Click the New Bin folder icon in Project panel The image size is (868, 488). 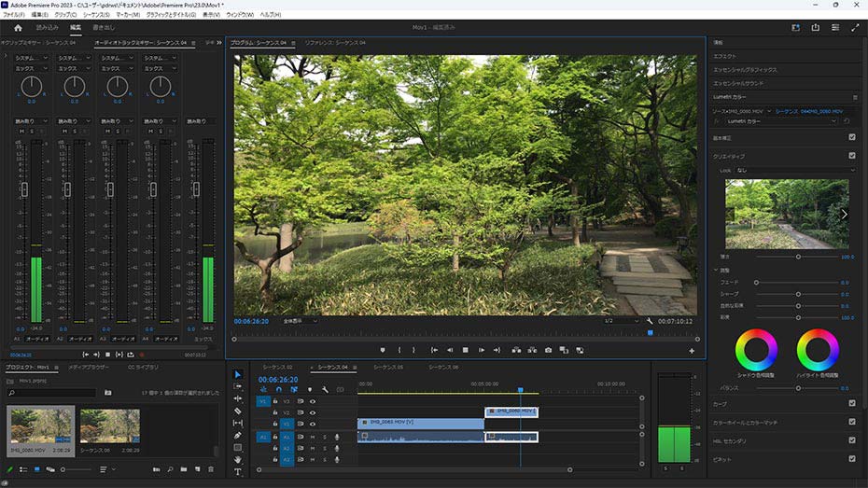point(184,468)
